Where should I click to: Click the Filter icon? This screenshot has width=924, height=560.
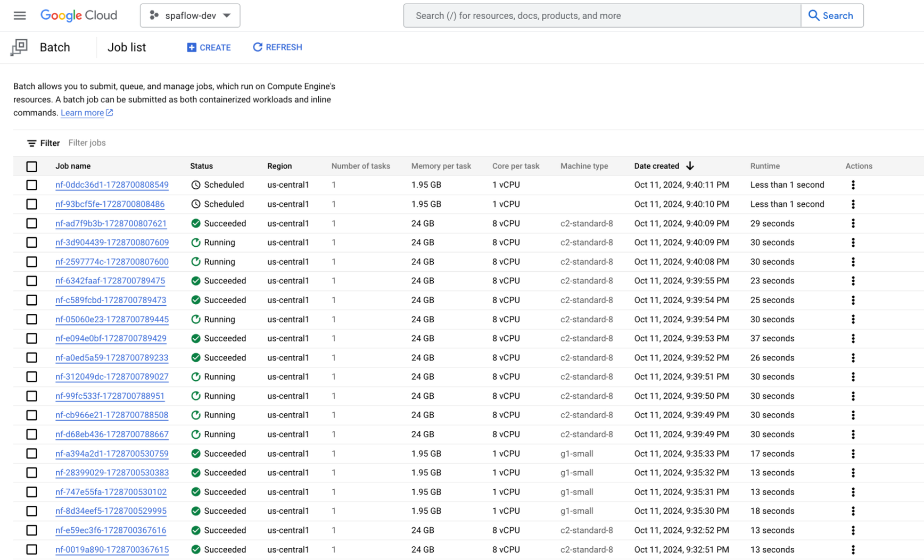(31, 143)
